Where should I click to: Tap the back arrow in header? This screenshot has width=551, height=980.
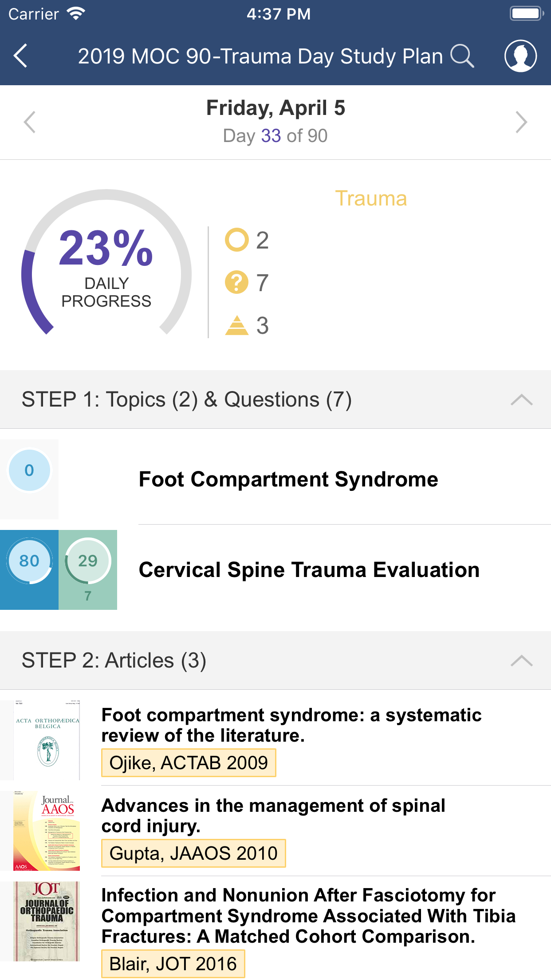(21, 56)
